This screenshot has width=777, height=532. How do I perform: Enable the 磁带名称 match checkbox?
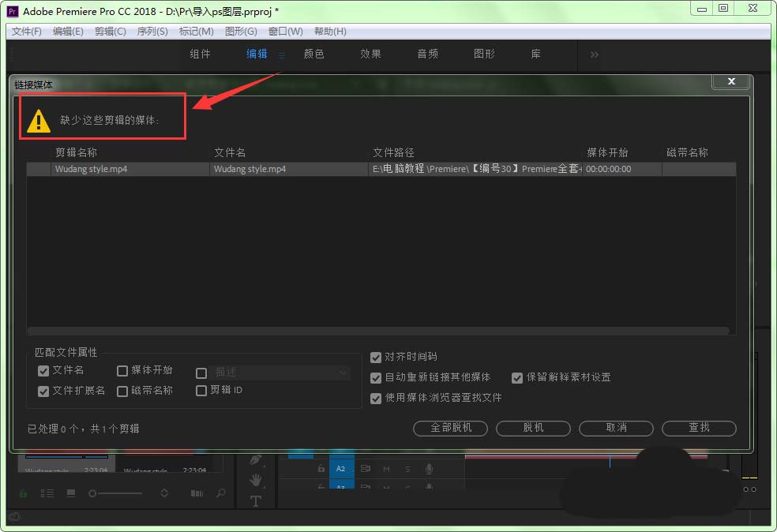pyautogui.click(x=122, y=391)
